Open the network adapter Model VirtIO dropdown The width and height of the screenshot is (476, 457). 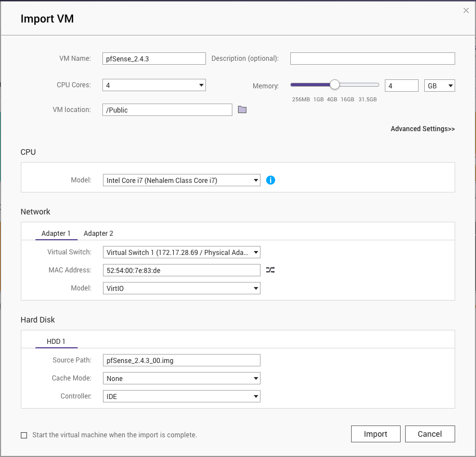point(181,288)
